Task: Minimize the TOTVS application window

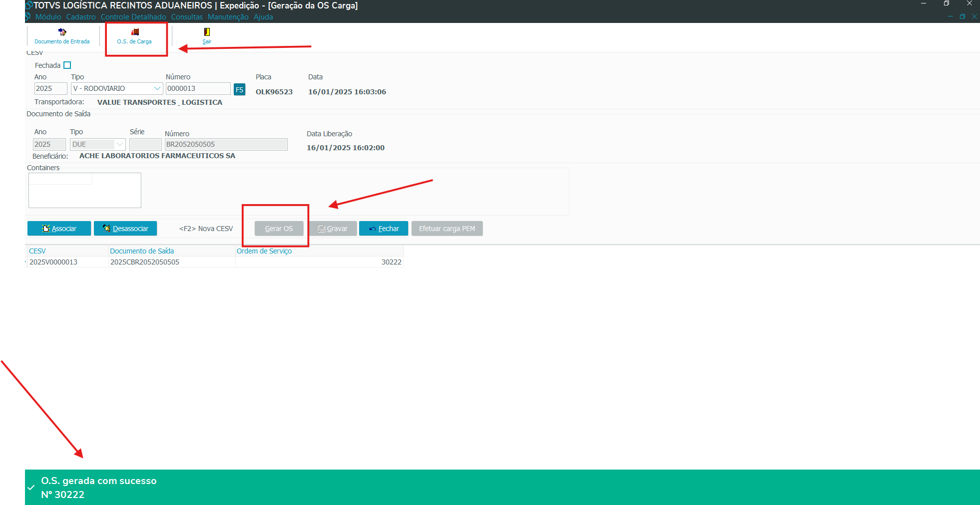Action: [924, 3]
